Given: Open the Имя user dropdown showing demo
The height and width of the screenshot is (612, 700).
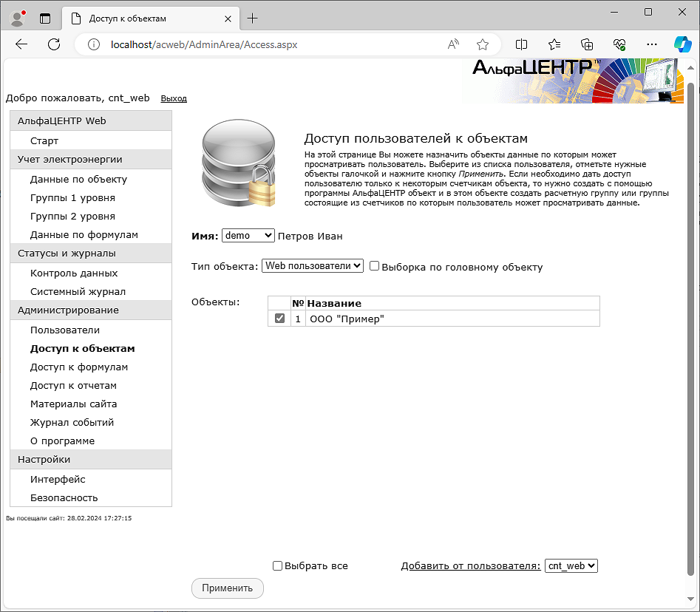Looking at the screenshot, I should (x=248, y=235).
